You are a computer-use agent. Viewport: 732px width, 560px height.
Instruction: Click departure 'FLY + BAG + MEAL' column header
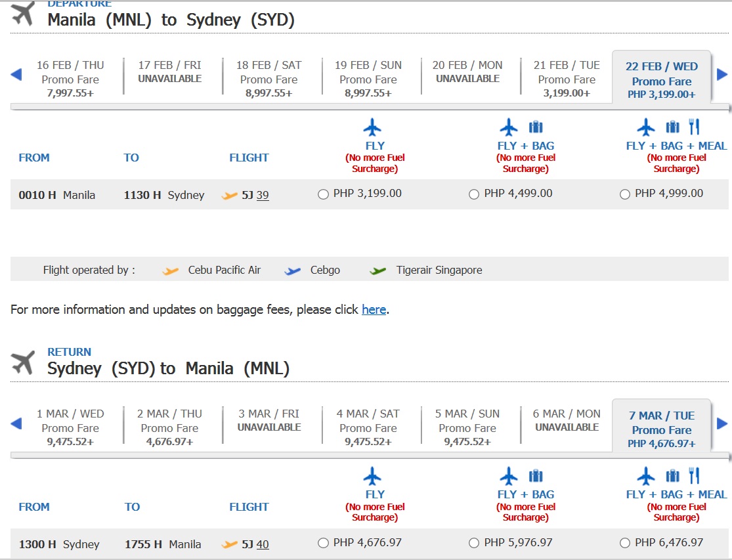(x=676, y=146)
